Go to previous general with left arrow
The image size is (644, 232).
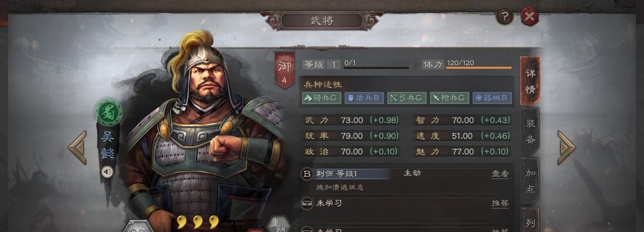77,147
